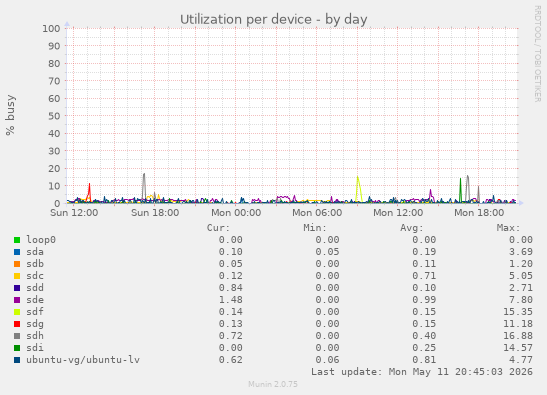Click the 50 y-axis tick label
Screen dimensions: 547x395
54,116
